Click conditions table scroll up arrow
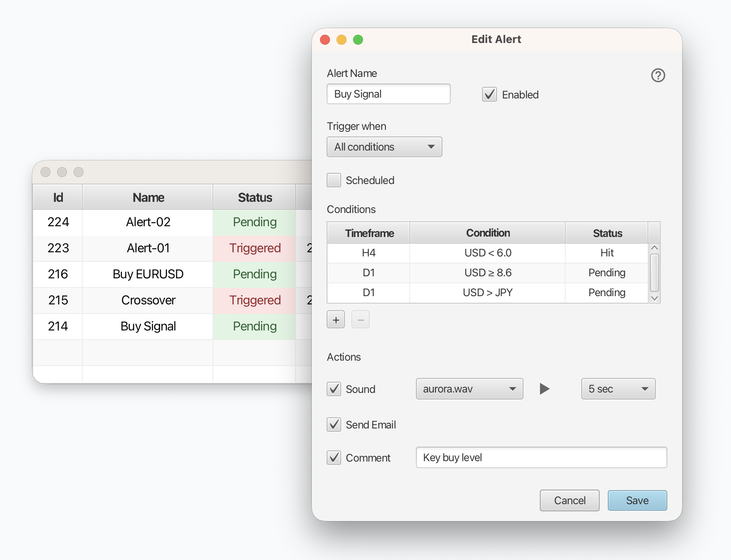Viewport: 731px width, 560px height. (x=654, y=248)
